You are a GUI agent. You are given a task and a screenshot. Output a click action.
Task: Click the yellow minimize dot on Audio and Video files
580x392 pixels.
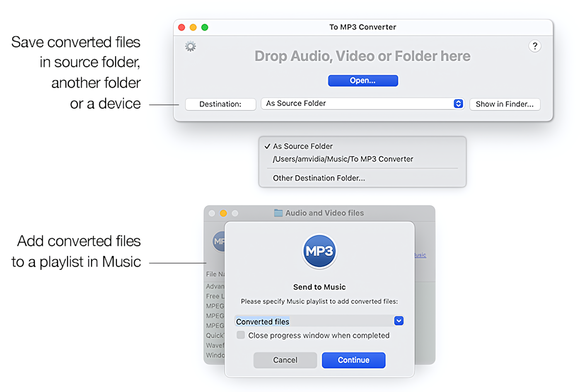pos(223,213)
